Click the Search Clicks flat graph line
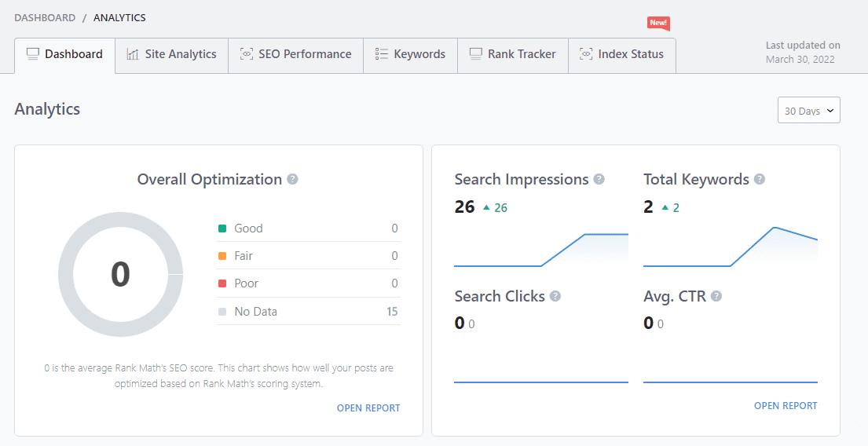The image size is (868, 446). 541,382
